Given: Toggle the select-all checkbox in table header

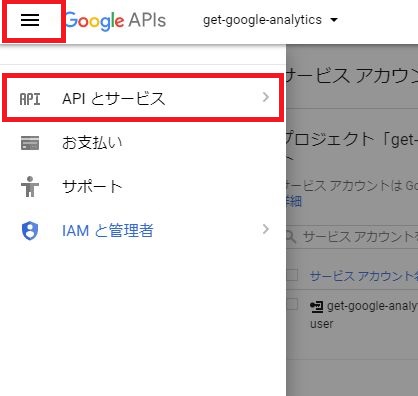Looking at the screenshot, I should [292, 275].
